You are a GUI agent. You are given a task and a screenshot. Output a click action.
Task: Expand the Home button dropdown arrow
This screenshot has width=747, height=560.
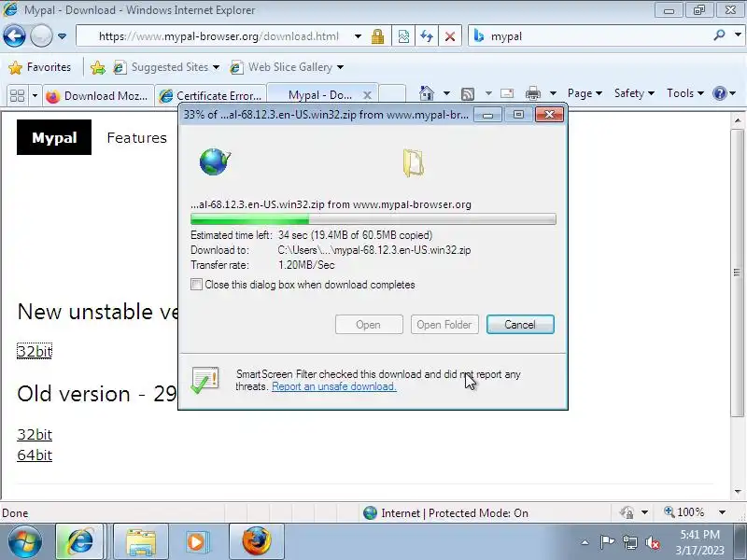coord(446,93)
